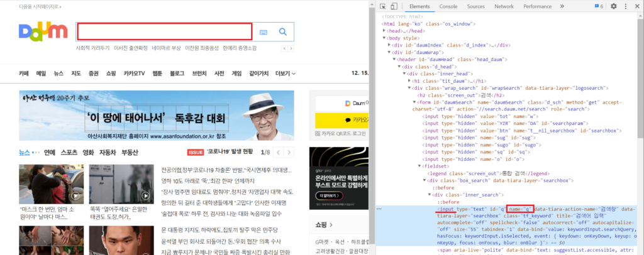Image resolution: width=644 pixels, height=255 pixels.
Task: Play video on the taekwondo gym thumbnail
Action: coord(146,196)
